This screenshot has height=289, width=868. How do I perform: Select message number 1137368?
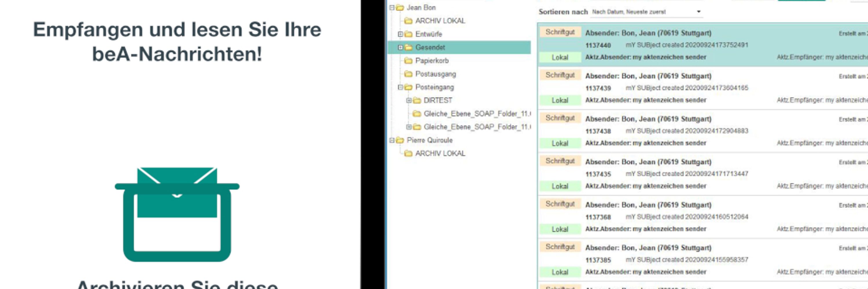pyautogui.click(x=703, y=217)
